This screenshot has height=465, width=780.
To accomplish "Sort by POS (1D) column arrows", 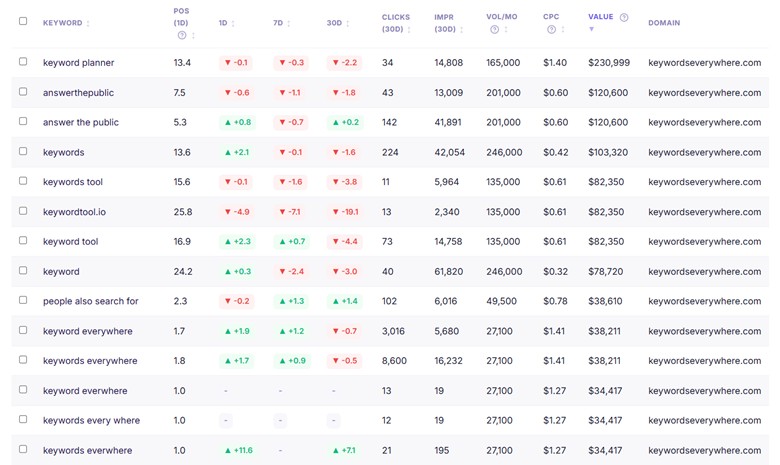I will 193,35.
